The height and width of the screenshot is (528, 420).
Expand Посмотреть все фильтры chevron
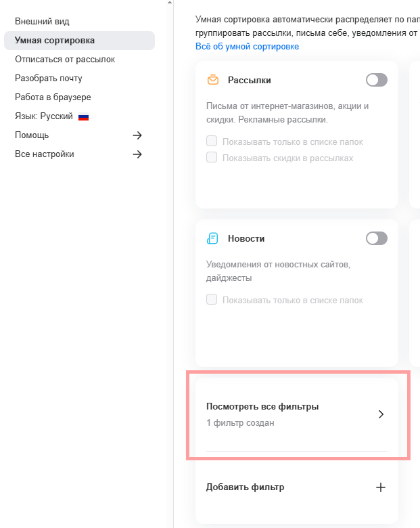(381, 415)
